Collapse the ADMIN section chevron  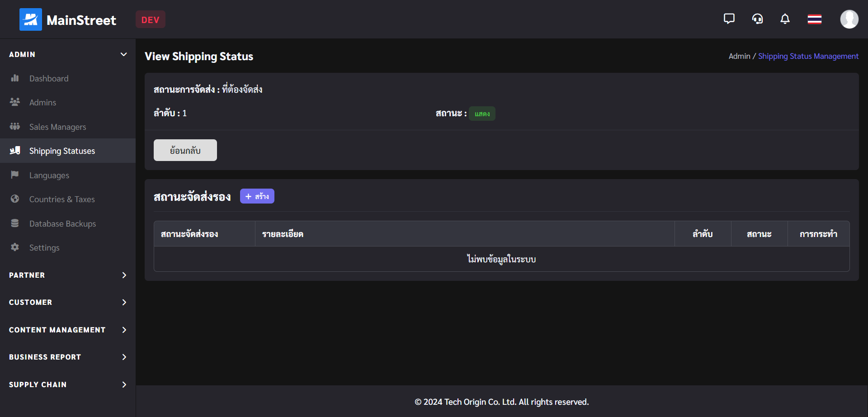123,54
